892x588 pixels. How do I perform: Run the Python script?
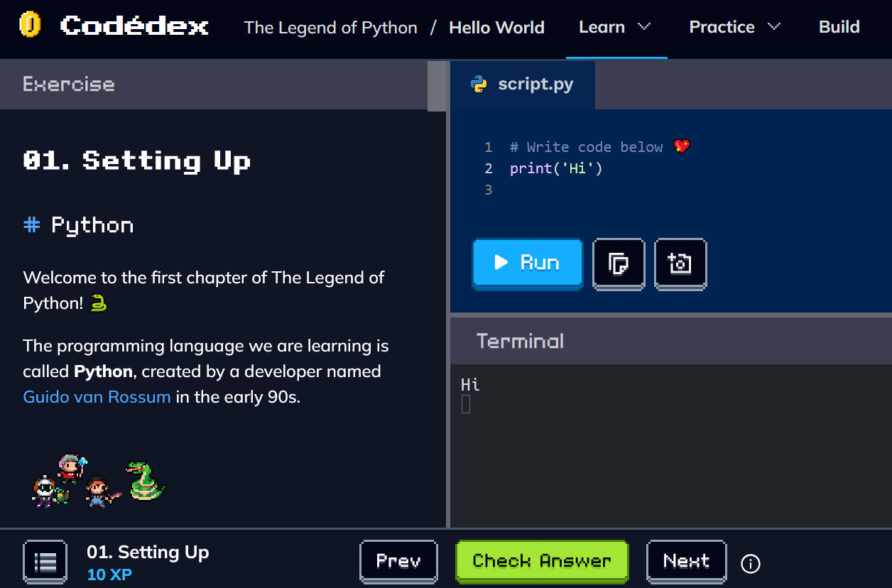pyautogui.click(x=527, y=263)
